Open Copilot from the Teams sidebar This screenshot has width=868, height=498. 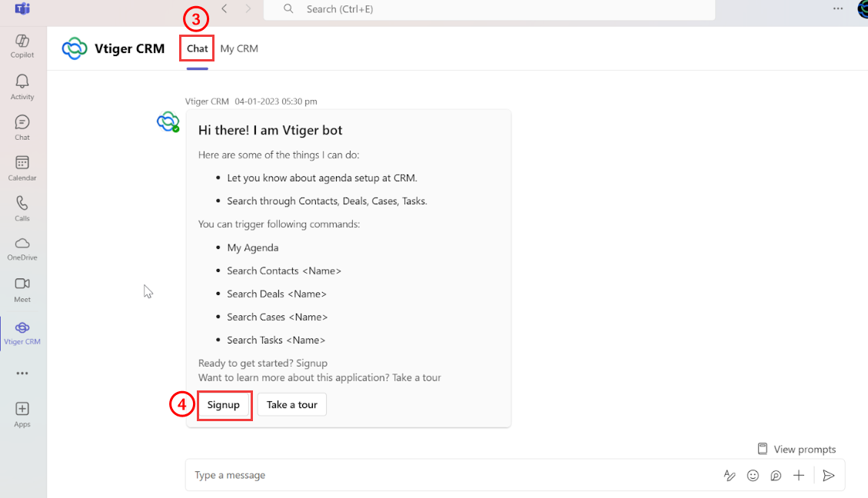(22, 46)
